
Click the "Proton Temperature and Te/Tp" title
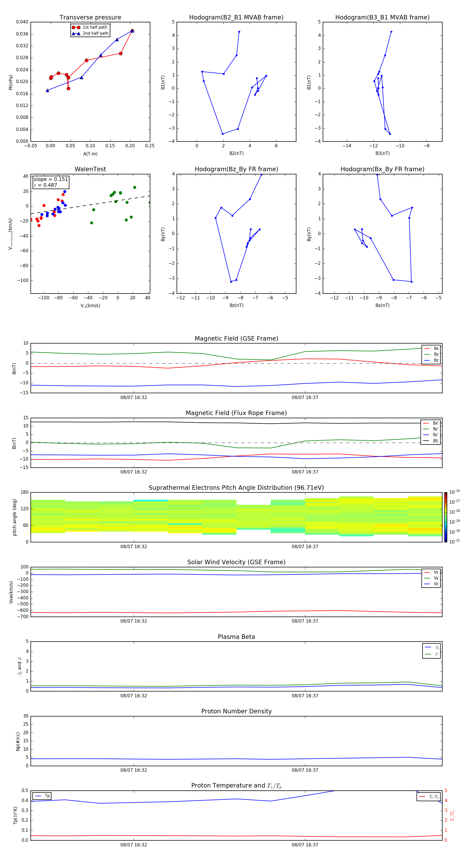[236, 786]
